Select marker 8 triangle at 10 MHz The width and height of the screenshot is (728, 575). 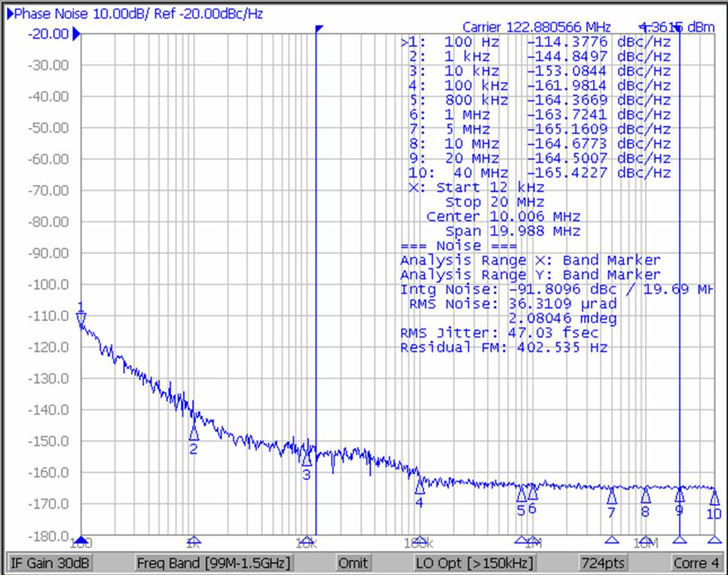coord(645,496)
